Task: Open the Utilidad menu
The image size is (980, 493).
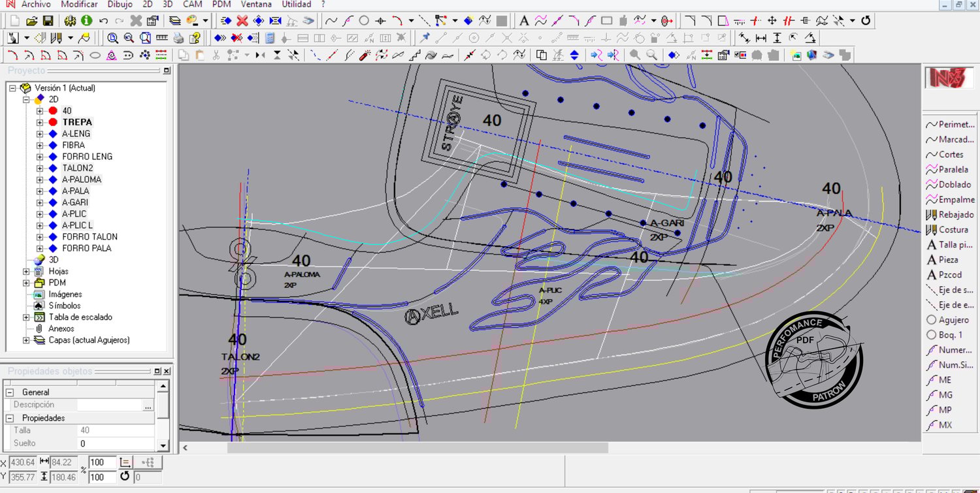Action: click(x=296, y=4)
